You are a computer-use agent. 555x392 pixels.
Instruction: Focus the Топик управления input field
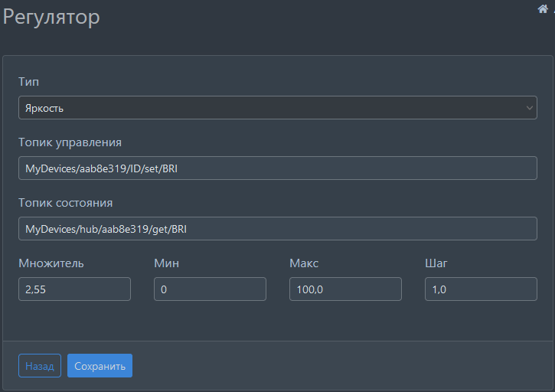(277, 168)
